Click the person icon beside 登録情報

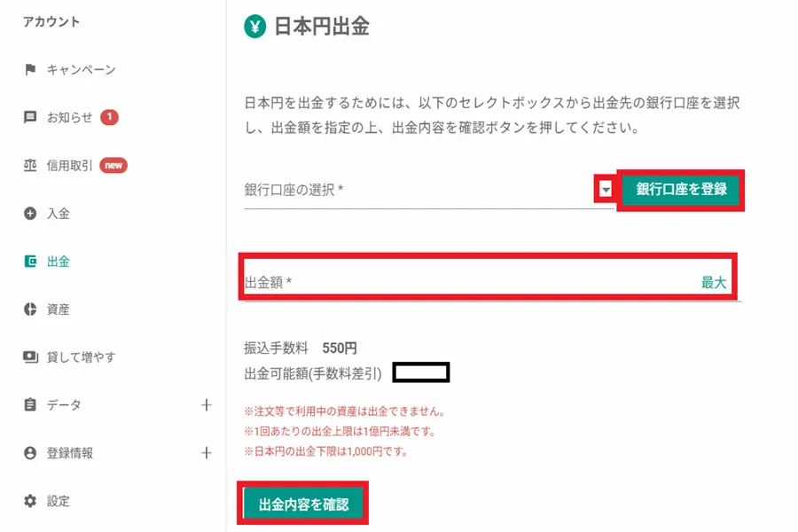(30, 453)
